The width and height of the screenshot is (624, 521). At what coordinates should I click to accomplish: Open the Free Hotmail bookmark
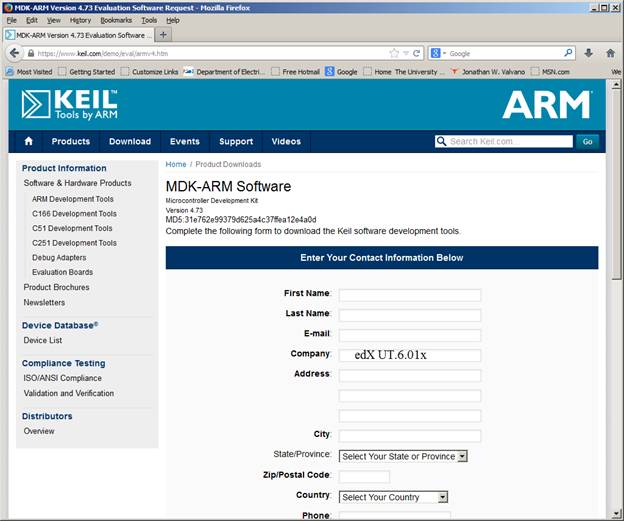pos(296,72)
